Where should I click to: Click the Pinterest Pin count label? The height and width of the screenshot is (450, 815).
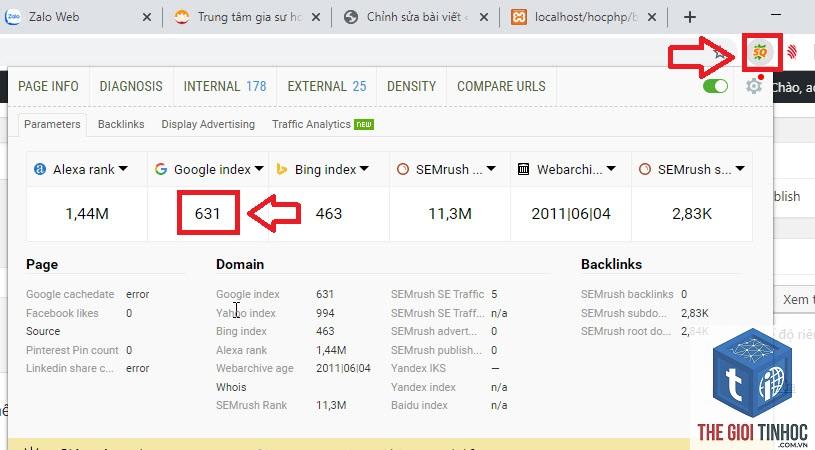click(72, 350)
